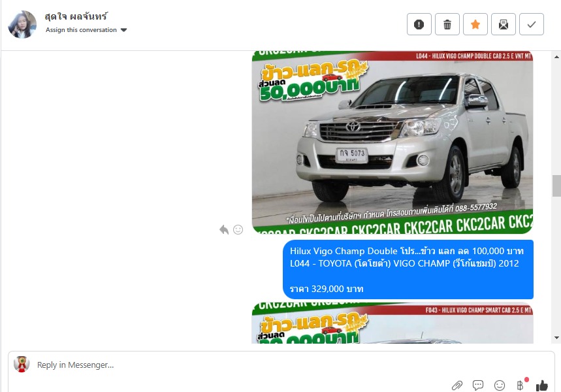The width and height of the screenshot is (561, 392).
Task: Click the chat scrollbar thumb
Action: [556, 186]
